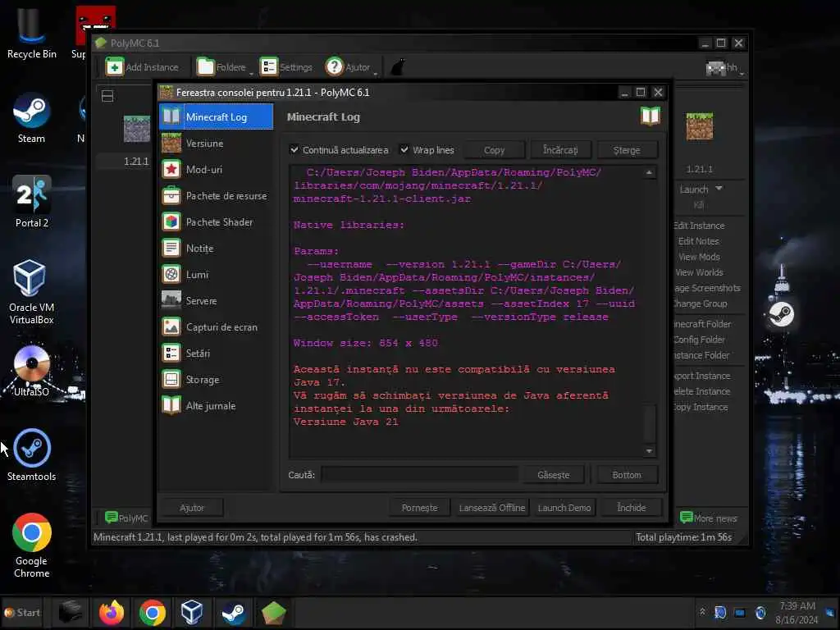The image size is (840, 630).
Task: Open Google Chrome desktop icon
Action: tap(32, 546)
